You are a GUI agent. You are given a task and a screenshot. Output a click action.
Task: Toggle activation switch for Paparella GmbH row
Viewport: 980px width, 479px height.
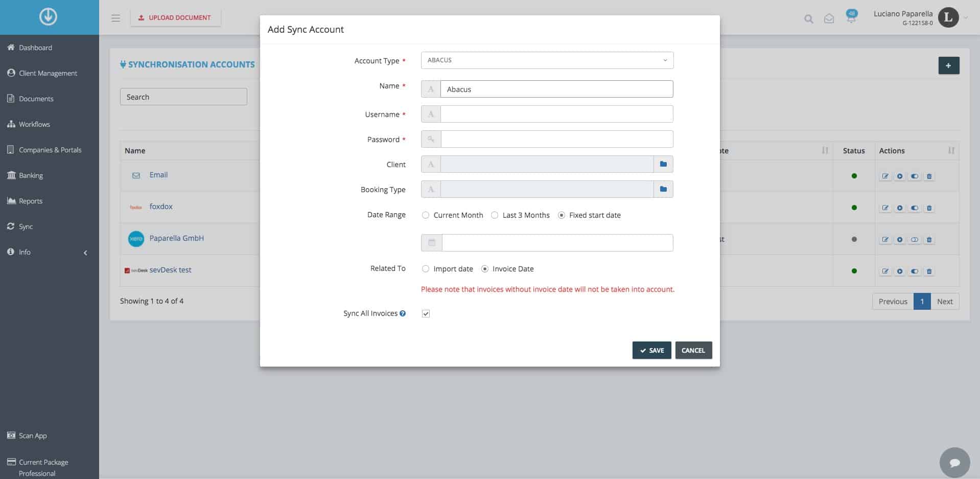coord(915,240)
